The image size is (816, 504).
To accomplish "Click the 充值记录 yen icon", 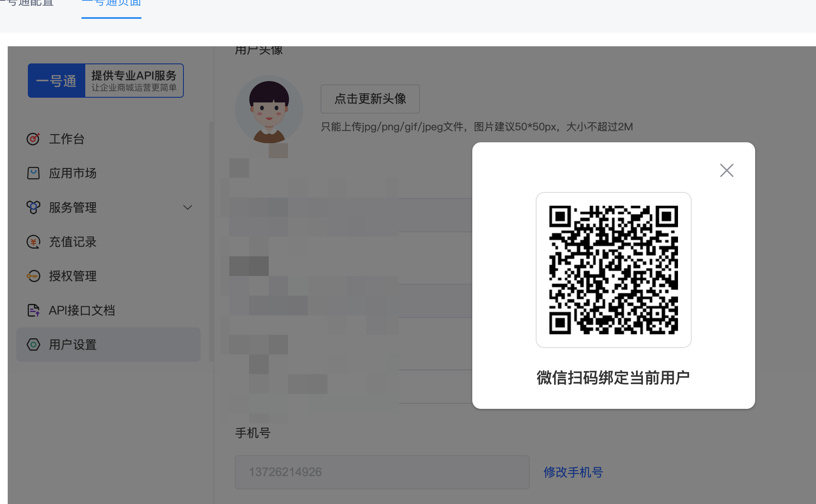I will pyautogui.click(x=33, y=242).
